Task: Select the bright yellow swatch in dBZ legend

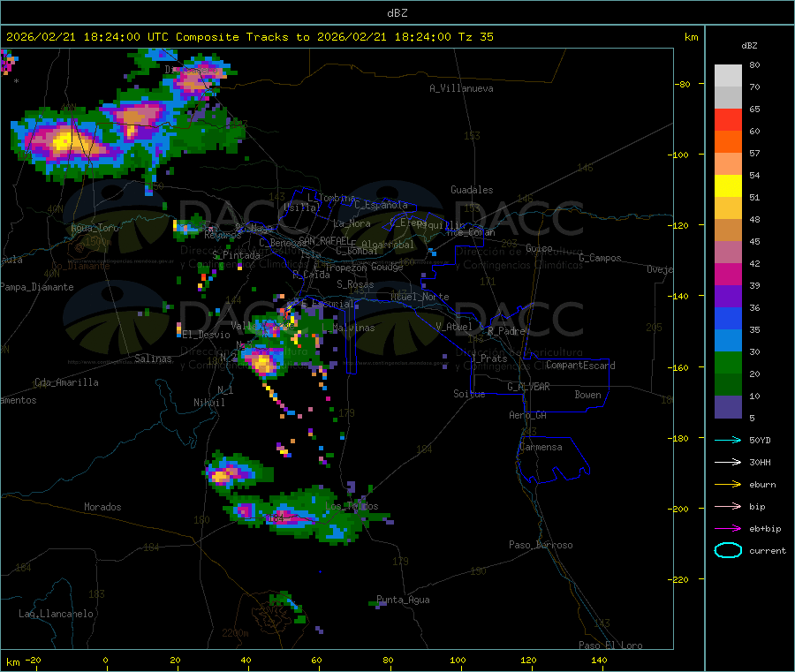Action: click(728, 186)
